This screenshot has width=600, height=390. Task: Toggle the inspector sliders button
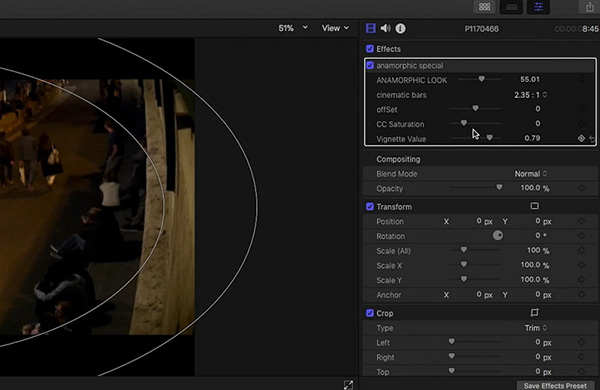pos(538,7)
